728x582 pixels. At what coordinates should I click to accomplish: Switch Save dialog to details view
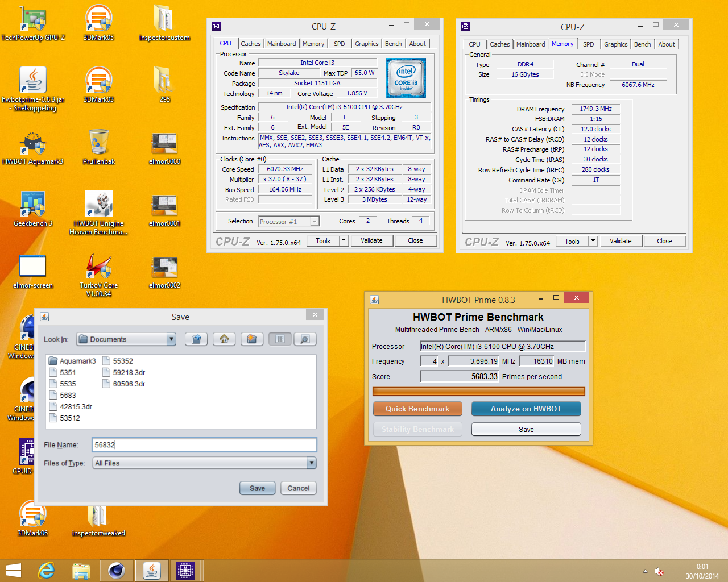click(305, 339)
